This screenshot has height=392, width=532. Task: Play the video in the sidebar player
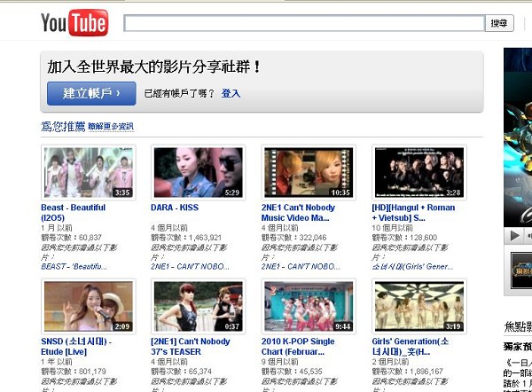[x=514, y=236]
